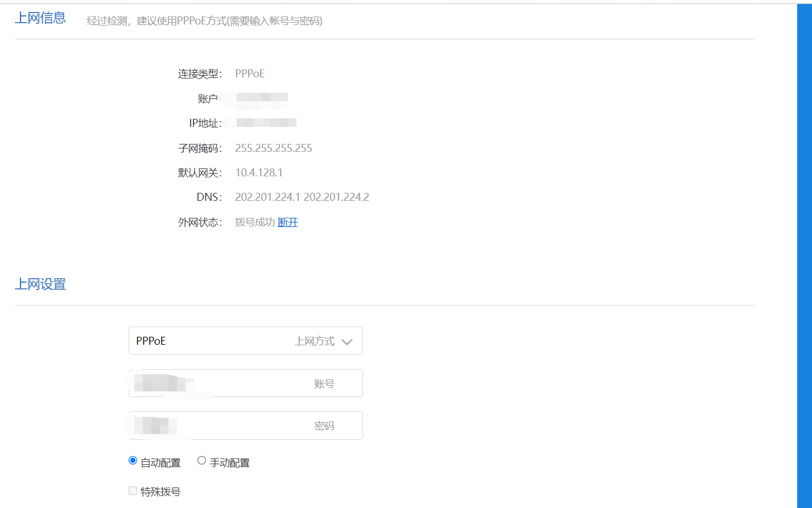Click the 上网设置 section heading
The image size is (812, 508).
click(x=40, y=284)
